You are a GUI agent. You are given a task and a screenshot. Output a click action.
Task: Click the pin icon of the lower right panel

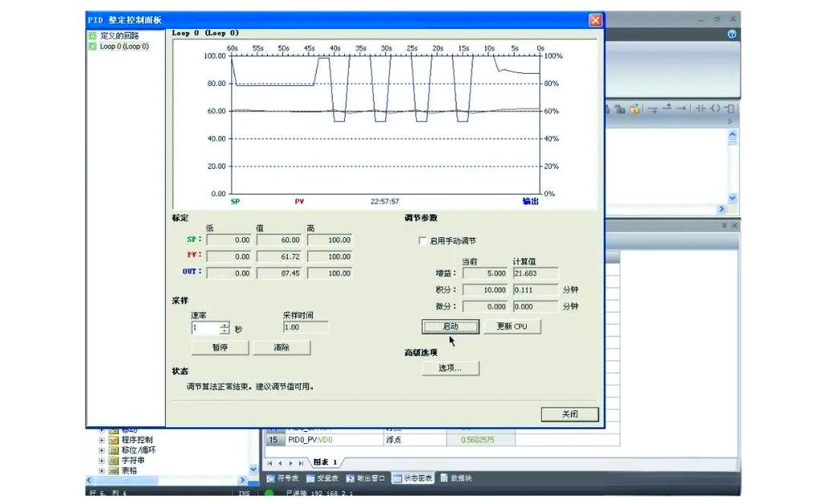(724, 225)
